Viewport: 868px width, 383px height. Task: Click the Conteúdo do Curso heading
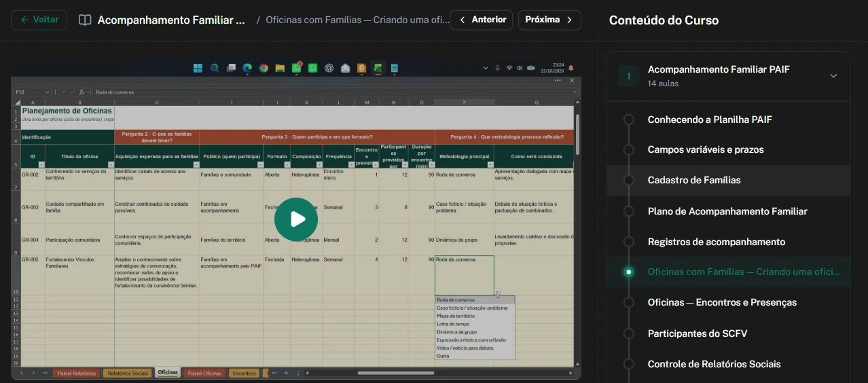point(664,20)
